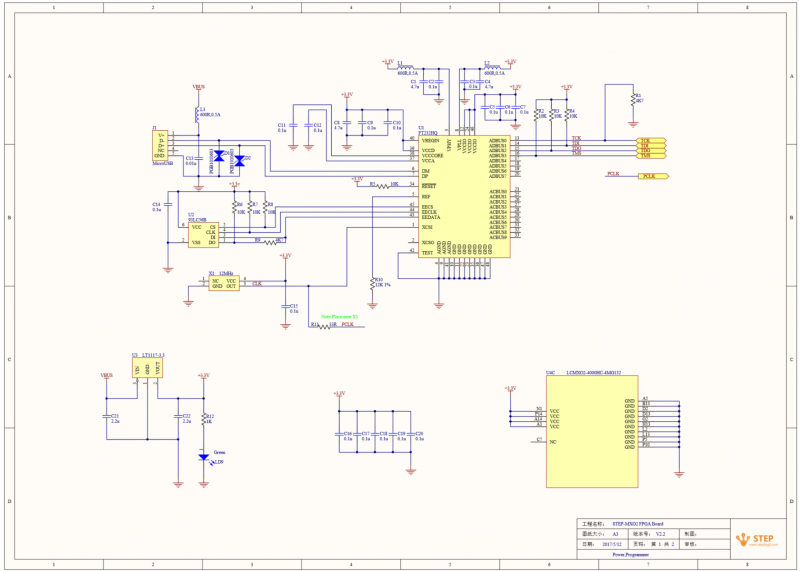
Task: Select the 93LC56B EEPROM U2
Action: pyautogui.click(x=204, y=235)
